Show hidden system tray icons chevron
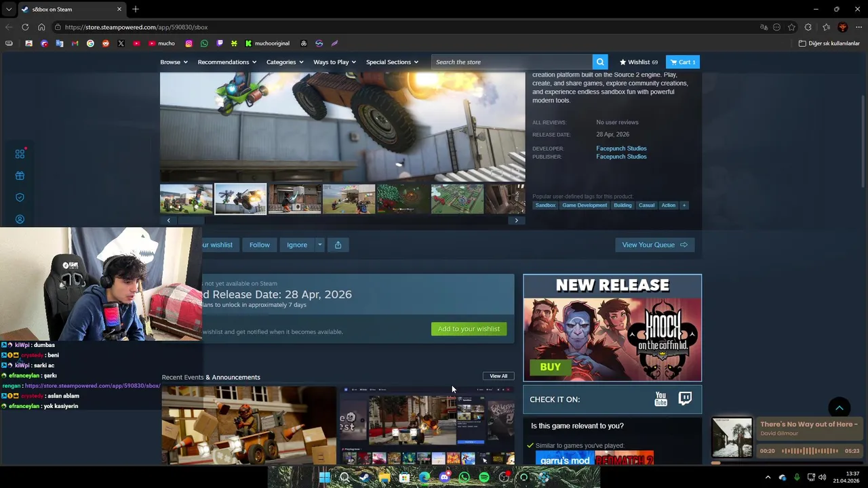 pos(768,477)
